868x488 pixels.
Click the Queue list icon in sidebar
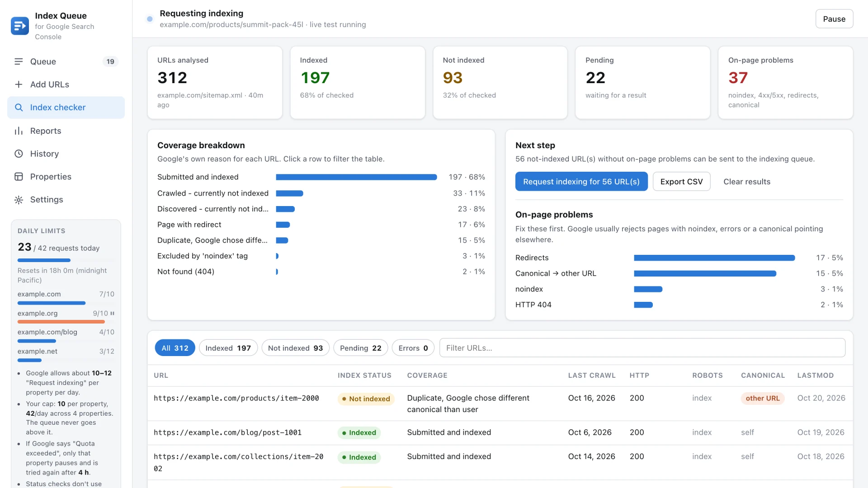[x=19, y=61]
